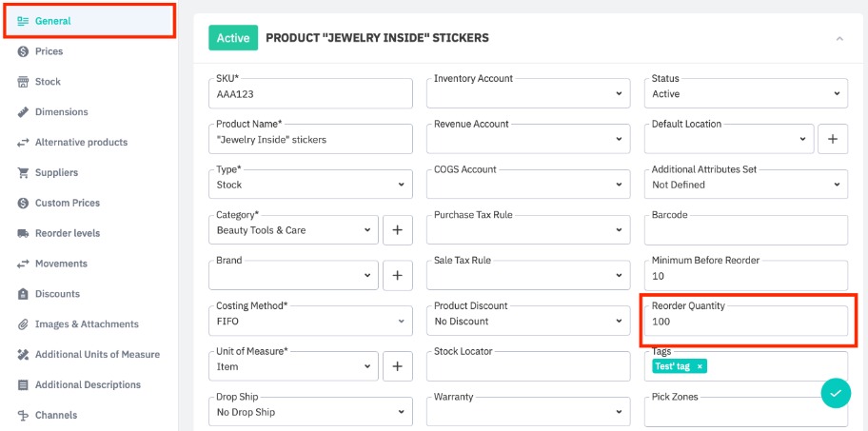Click the plus button next to Default Location

(832, 139)
